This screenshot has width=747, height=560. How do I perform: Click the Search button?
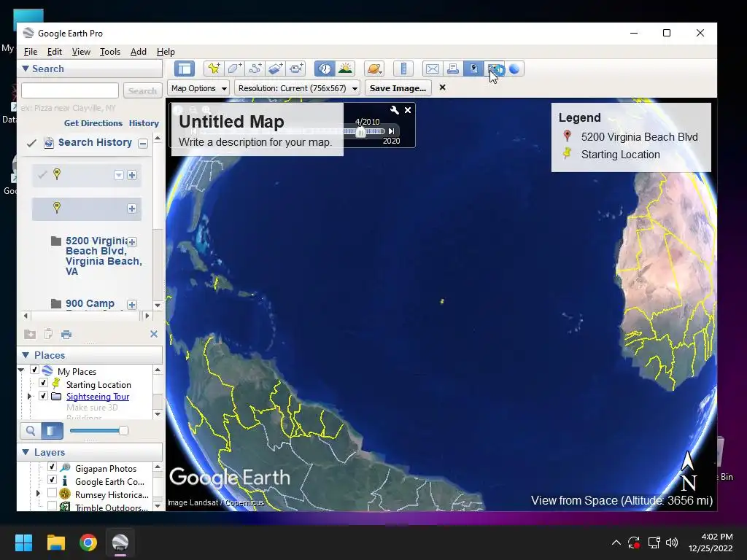pos(142,90)
